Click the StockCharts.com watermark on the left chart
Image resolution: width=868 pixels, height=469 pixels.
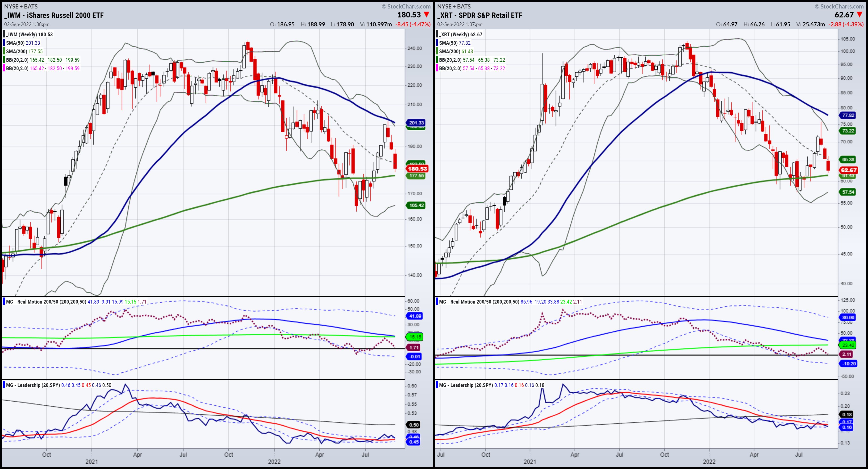point(406,6)
